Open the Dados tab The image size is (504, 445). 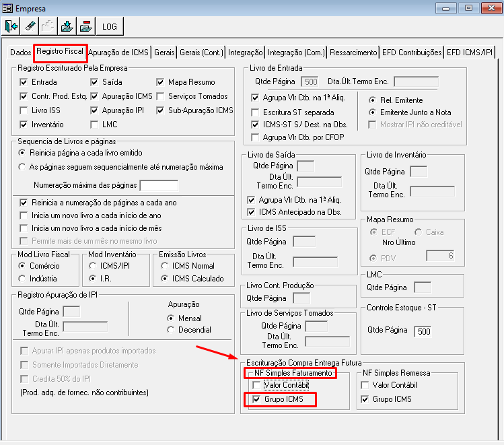[20, 53]
